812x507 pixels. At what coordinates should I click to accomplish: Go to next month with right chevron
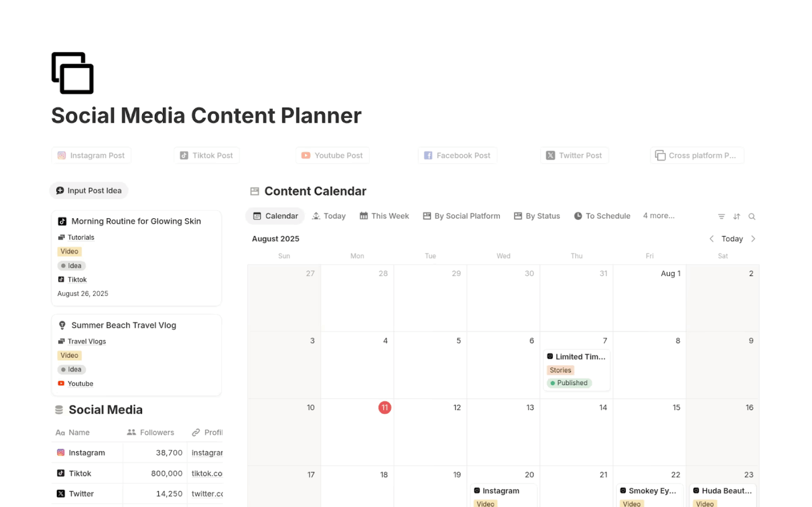pyautogui.click(x=753, y=238)
